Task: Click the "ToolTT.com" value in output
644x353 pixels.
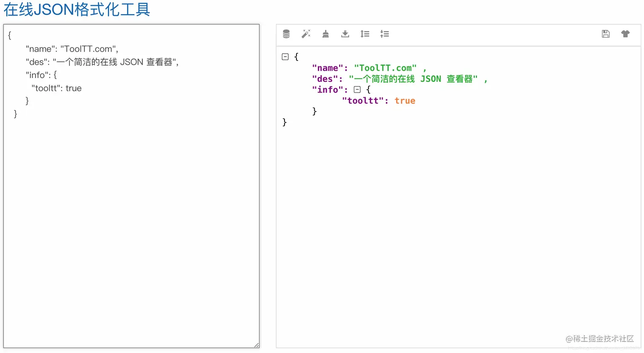Action: pos(385,68)
